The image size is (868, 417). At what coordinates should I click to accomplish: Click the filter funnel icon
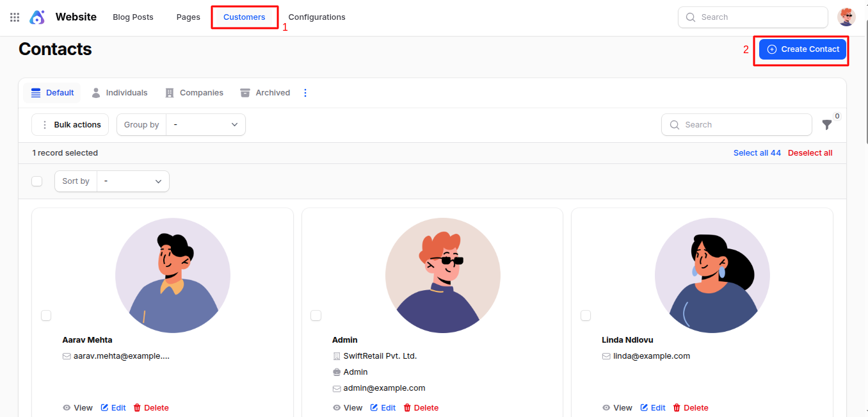click(x=827, y=125)
